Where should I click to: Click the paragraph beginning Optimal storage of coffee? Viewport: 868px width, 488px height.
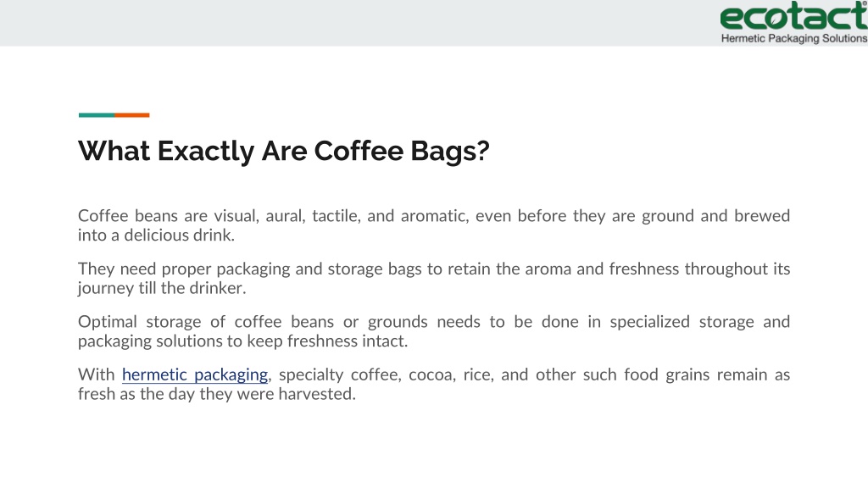point(434,331)
